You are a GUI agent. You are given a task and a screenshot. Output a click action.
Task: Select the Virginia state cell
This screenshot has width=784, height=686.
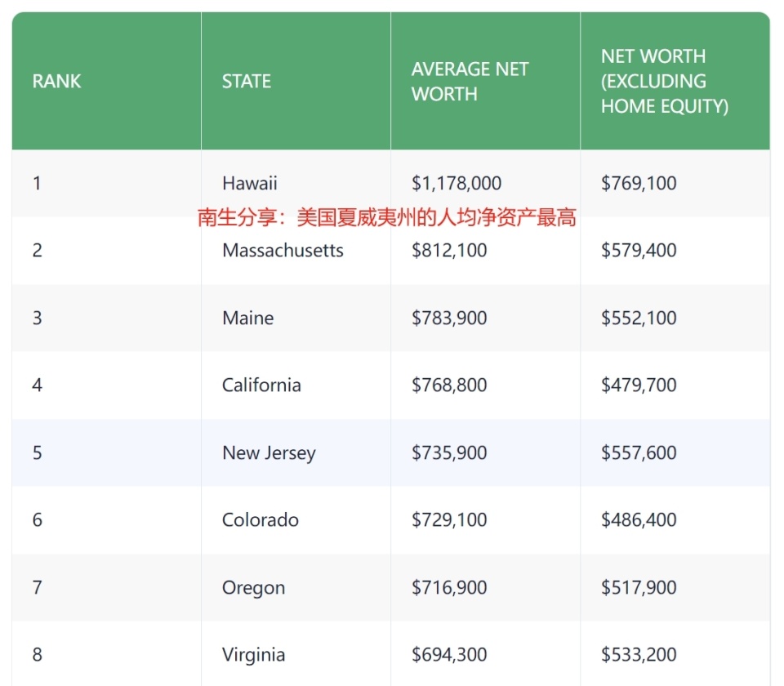(x=254, y=655)
